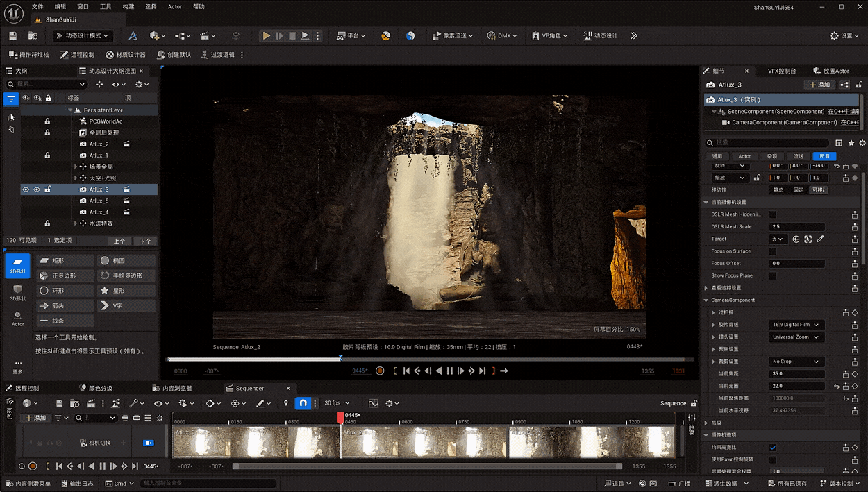Open the 构建 menu

[128, 6]
